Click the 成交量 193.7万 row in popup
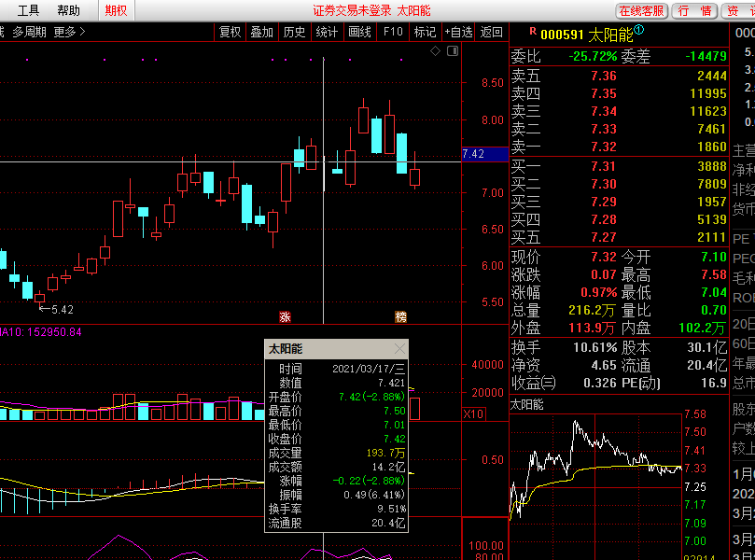This screenshot has height=560, width=755. point(337,453)
